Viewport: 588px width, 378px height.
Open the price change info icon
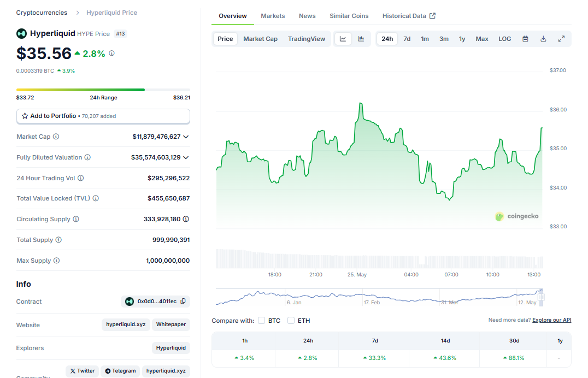[x=111, y=53]
